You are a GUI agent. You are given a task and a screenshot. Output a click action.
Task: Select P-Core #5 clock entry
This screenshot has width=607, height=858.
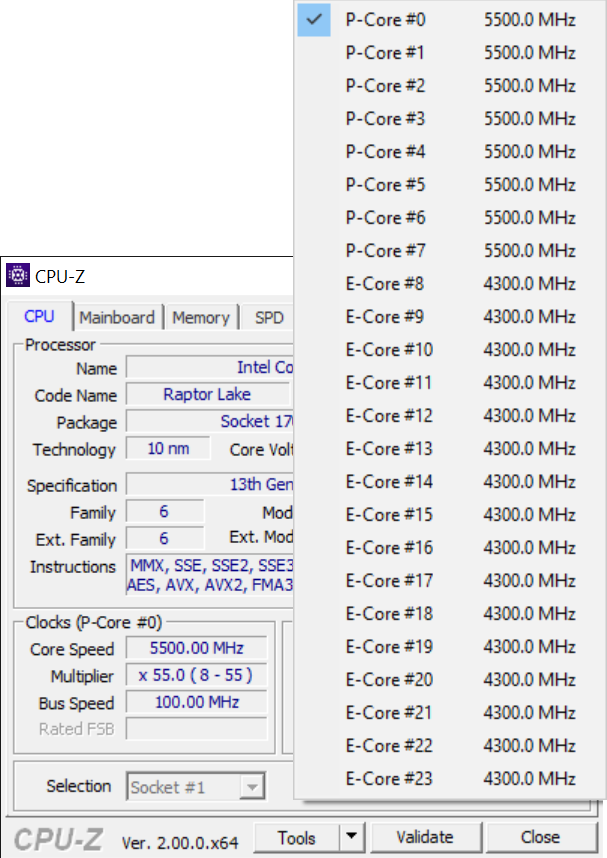449,185
